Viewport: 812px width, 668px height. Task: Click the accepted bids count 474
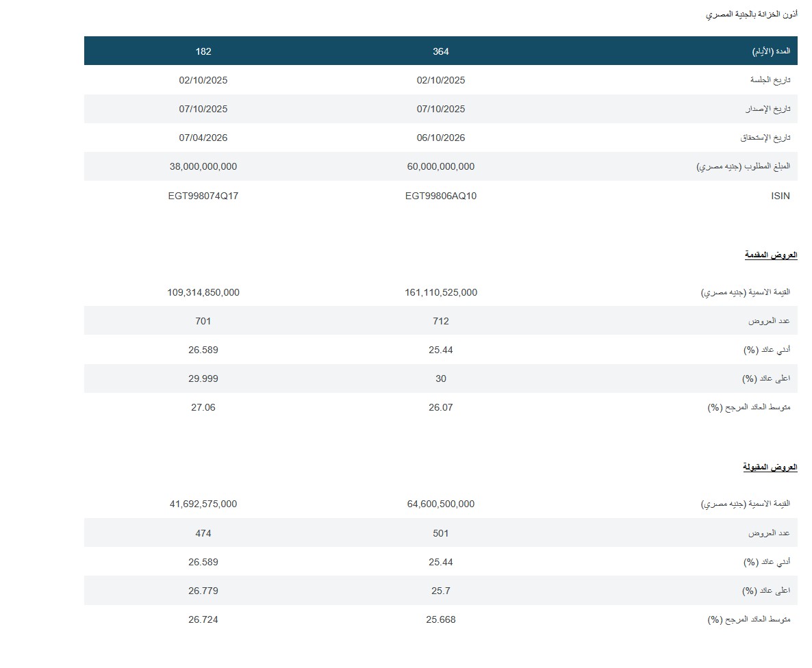tap(203, 533)
